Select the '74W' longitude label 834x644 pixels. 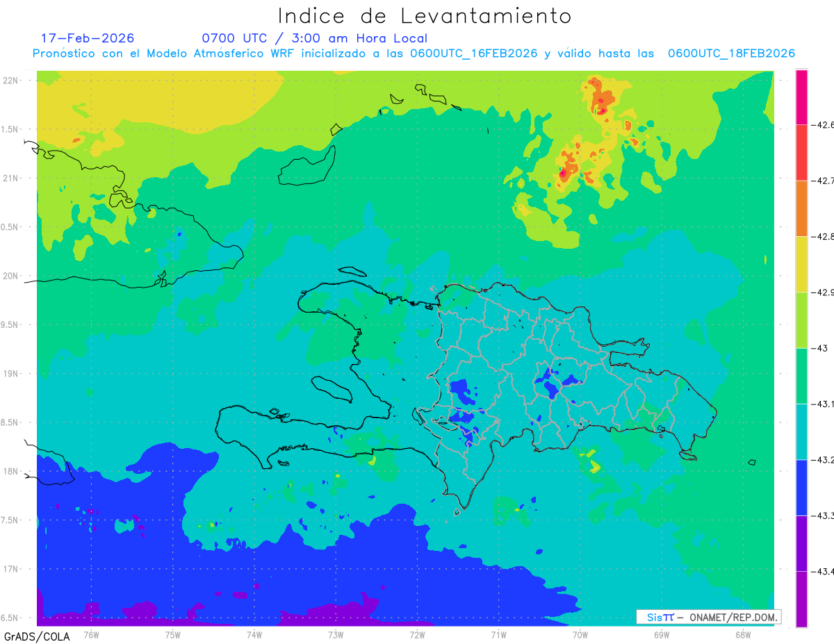[254, 634]
